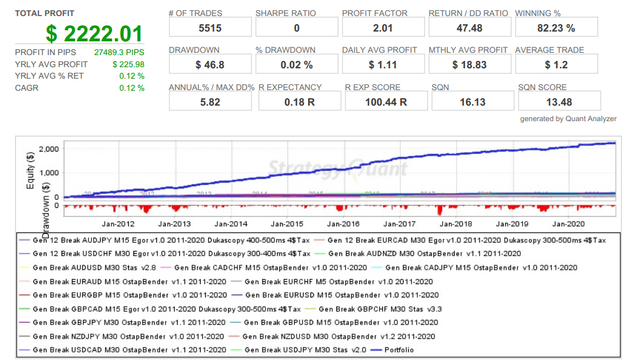Select legend entry Gen Break CADCHF M15
This screenshot has width=641, height=364.
pyautogui.click(x=264, y=268)
